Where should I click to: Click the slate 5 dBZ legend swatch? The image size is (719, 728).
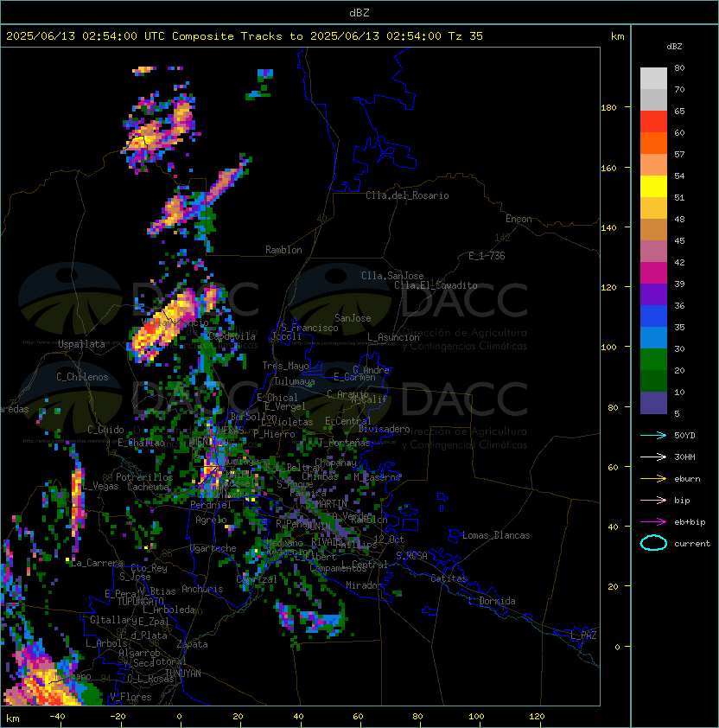(x=653, y=403)
